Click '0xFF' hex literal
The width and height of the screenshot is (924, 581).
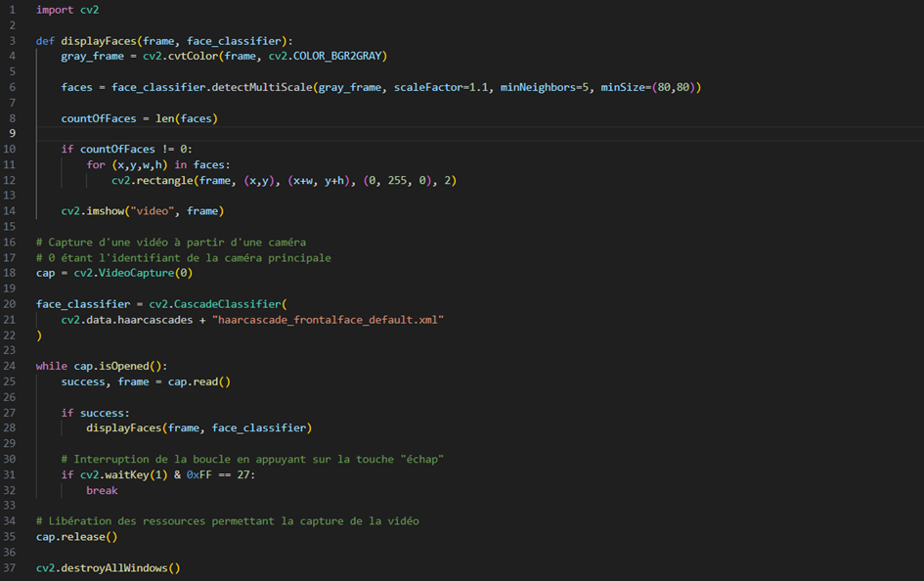pyautogui.click(x=199, y=475)
